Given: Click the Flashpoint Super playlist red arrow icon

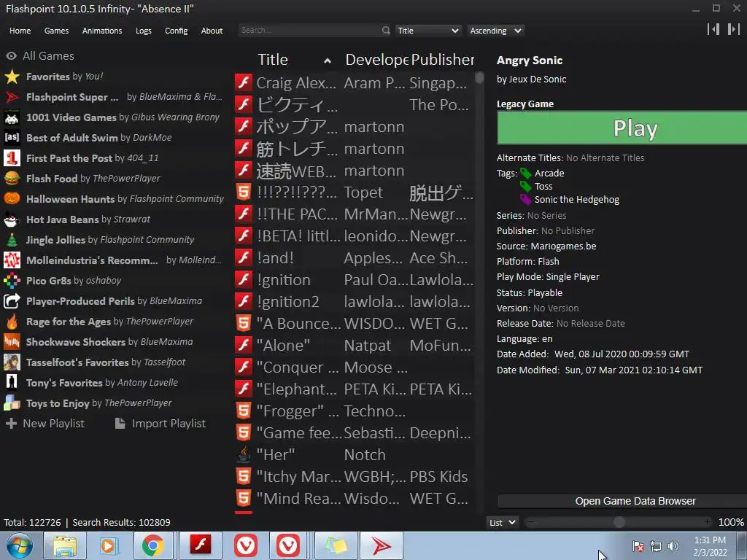Looking at the screenshot, I should (12, 97).
